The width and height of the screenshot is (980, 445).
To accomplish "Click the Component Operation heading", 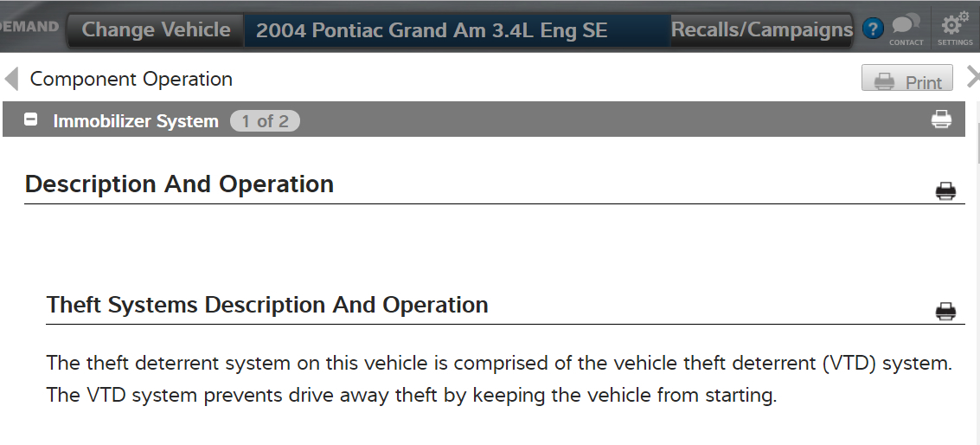I will point(131,79).
